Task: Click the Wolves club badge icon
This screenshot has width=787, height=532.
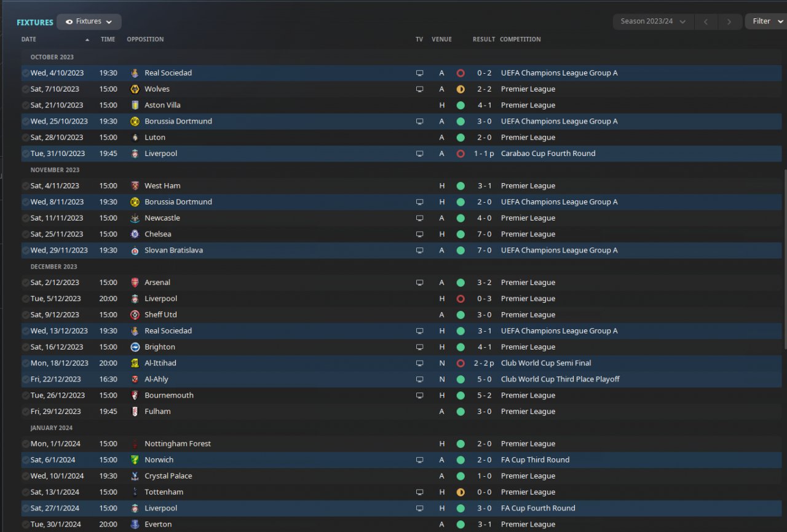Action: pos(135,89)
